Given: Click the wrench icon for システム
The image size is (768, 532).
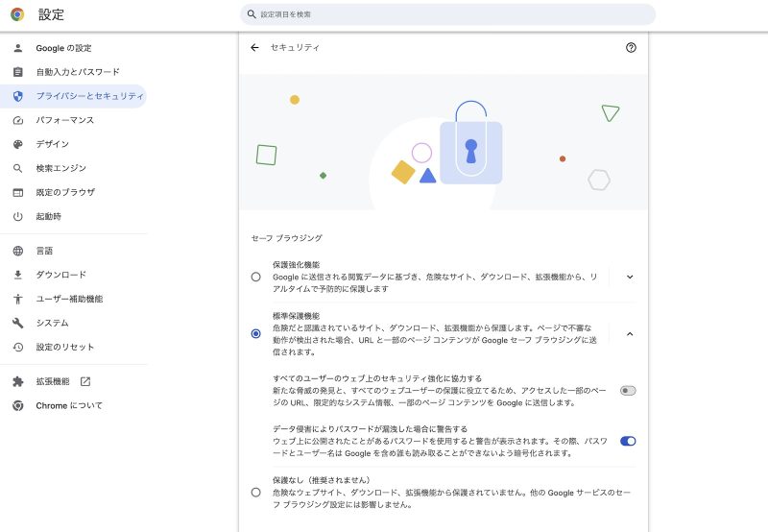Looking at the screenshot, I should pyautogui.click(x=18, y=323).
